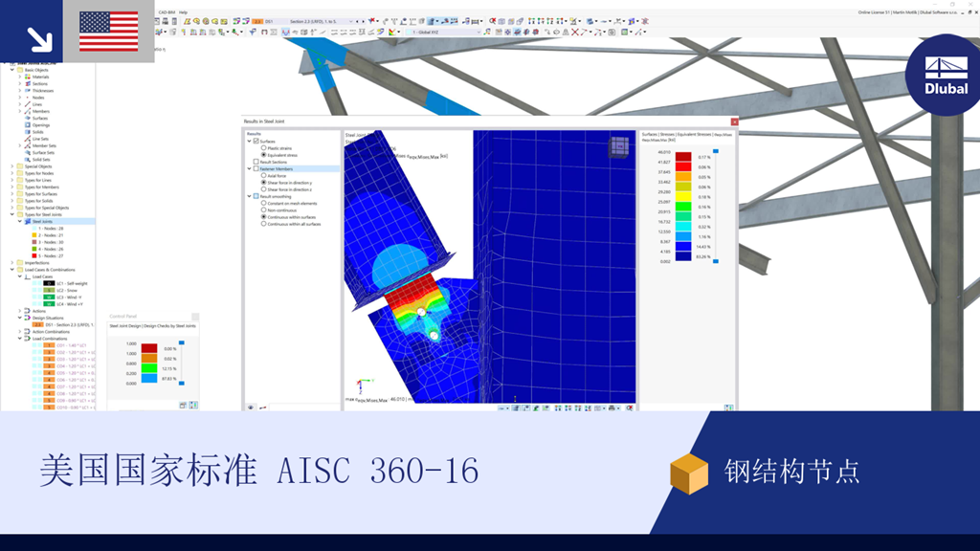980x551 pixels.
Task: Select '5 - Nodes : 27' steel joint
Action: click(51, 255)
